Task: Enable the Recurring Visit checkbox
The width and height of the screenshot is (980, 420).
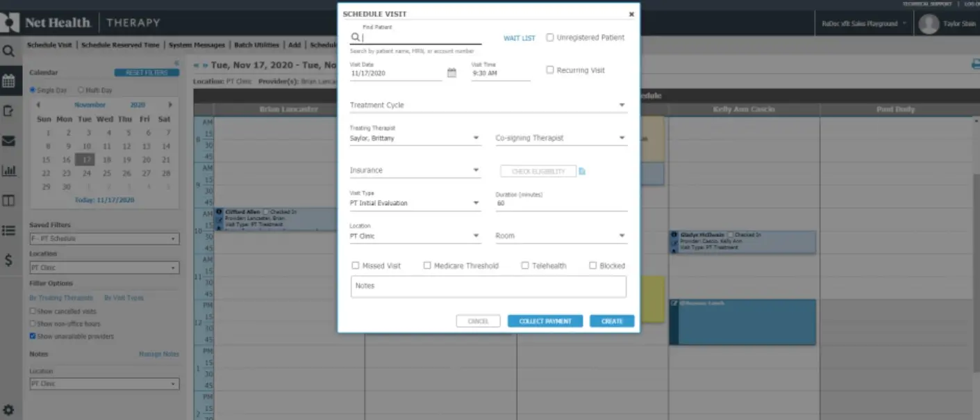Action: tap(551, 70)
